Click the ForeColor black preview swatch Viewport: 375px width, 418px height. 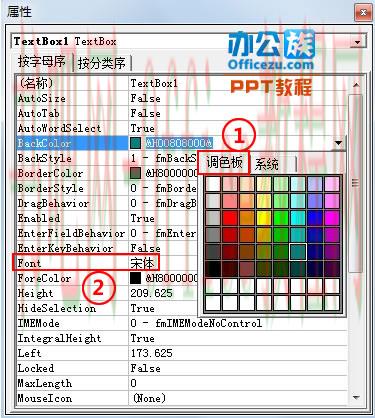click(135, 278)
